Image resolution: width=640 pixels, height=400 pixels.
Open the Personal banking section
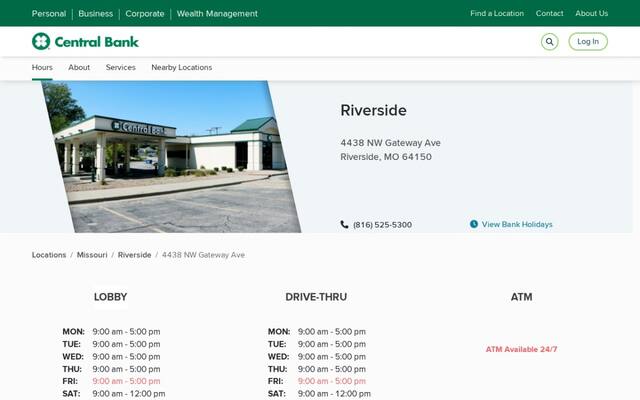pyautogui.click(x=49, y=13)
